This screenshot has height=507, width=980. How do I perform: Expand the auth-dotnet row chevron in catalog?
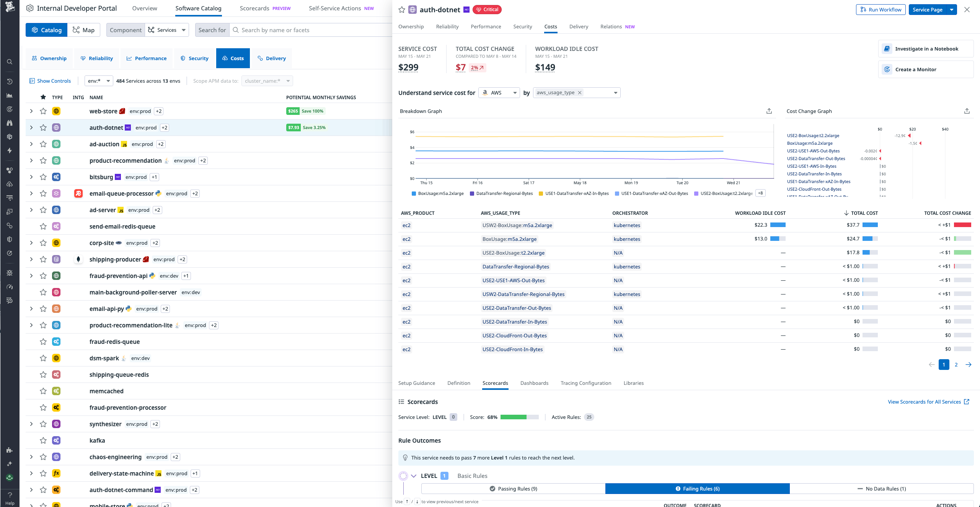pos(31,128)
